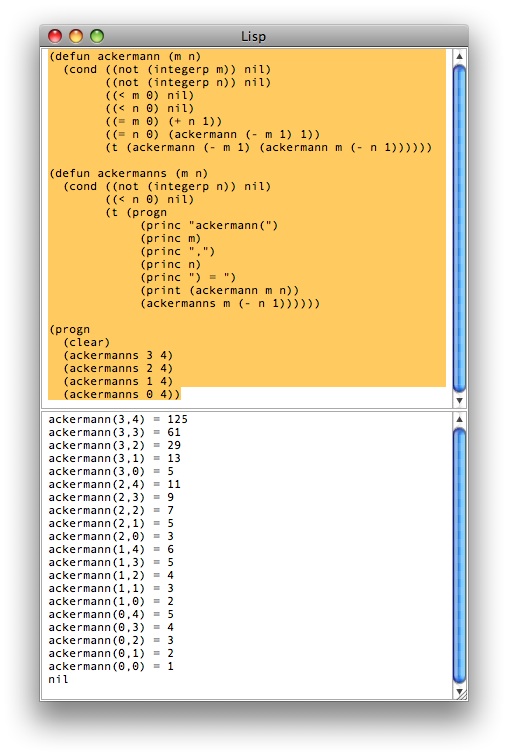Click the window resize grip corner
Screen dimensions: 508x756
pyautogui.click(x=461, y=693)
